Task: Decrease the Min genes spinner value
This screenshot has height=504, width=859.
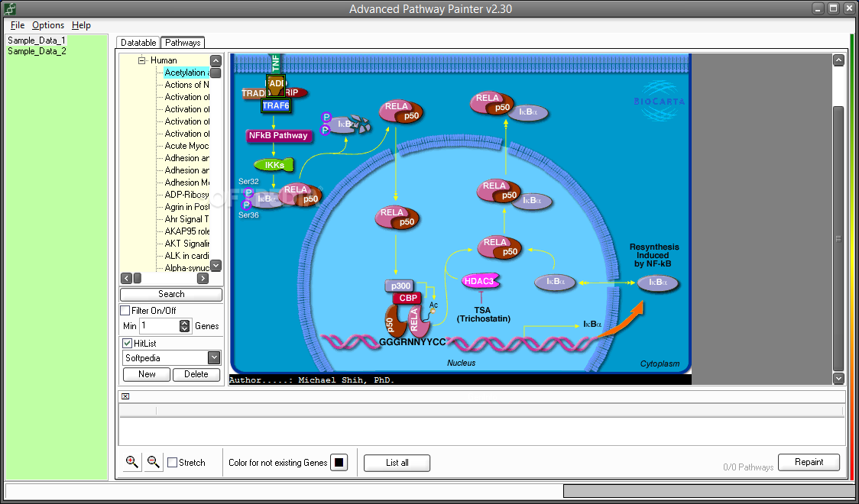Action: point(185,329)
